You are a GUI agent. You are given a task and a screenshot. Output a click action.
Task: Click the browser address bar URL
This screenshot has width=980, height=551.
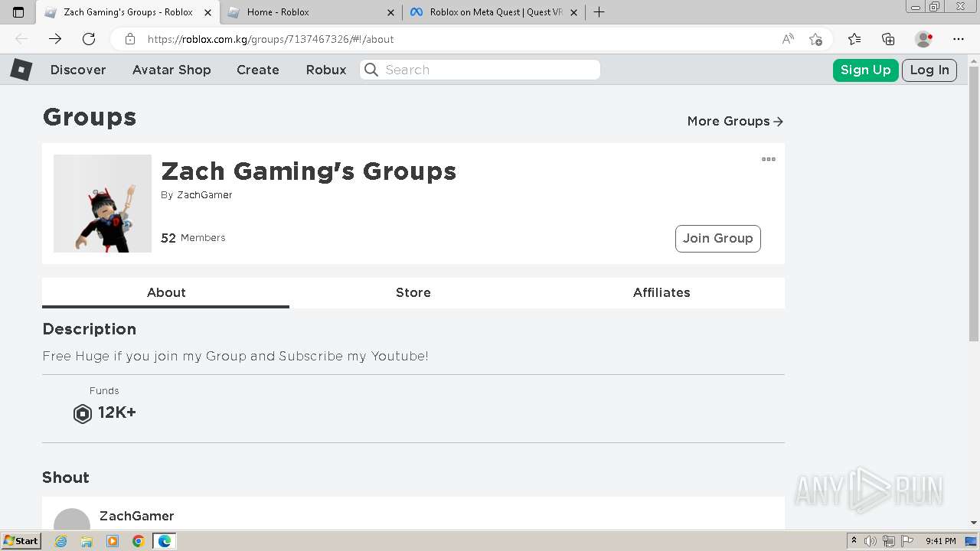(x=270, y=39)
